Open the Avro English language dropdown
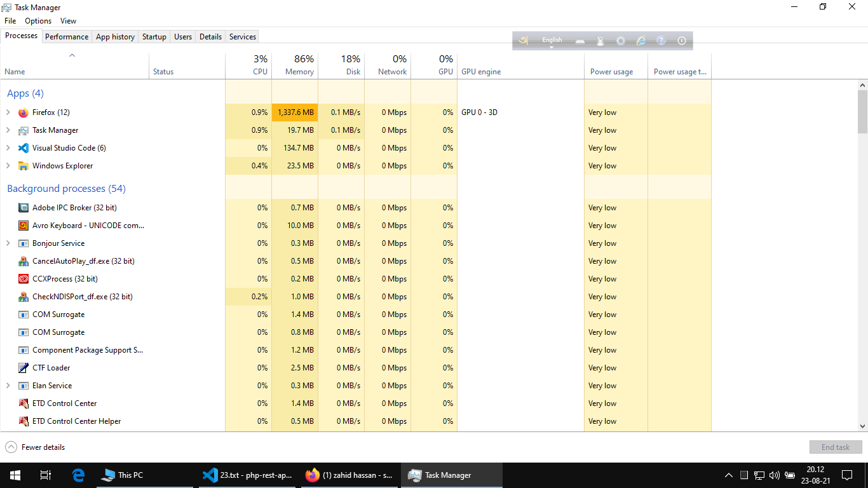Viewport: 868px width, 488px height. point(552,41)
